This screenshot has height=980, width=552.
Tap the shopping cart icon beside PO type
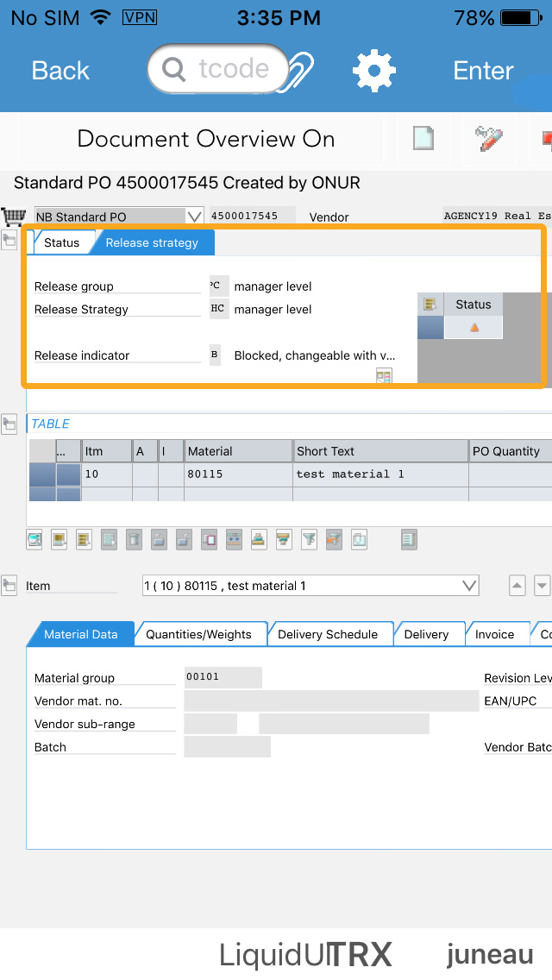[13, 217]
